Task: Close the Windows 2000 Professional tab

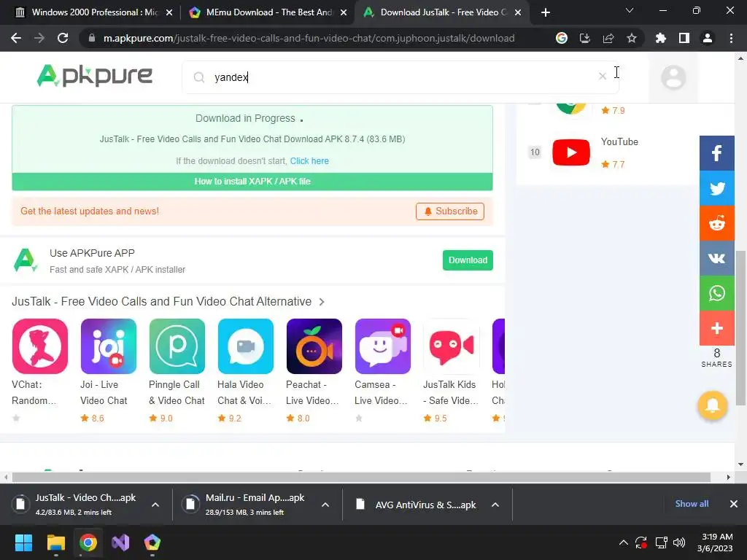Action: point(169,13)
